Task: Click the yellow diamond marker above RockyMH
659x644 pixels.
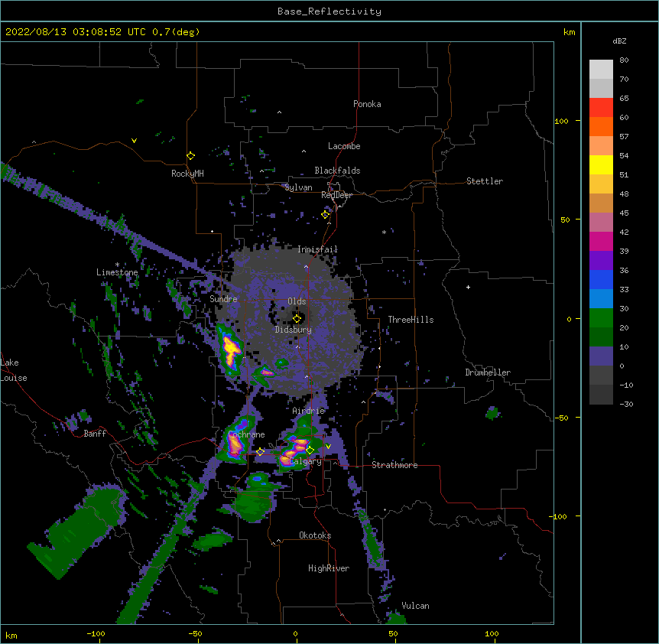Action: (x=190, y=155)
